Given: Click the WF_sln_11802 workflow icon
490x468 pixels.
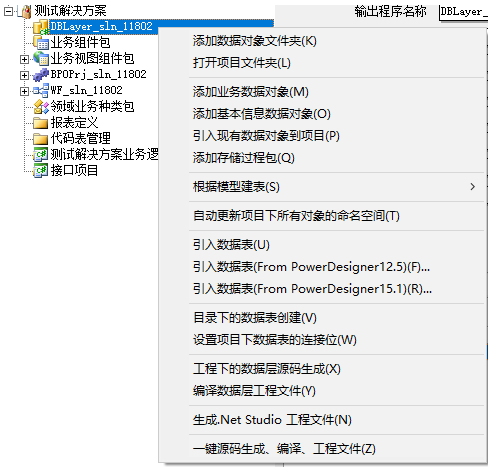Looking at the screenshot, I should 41,91.
